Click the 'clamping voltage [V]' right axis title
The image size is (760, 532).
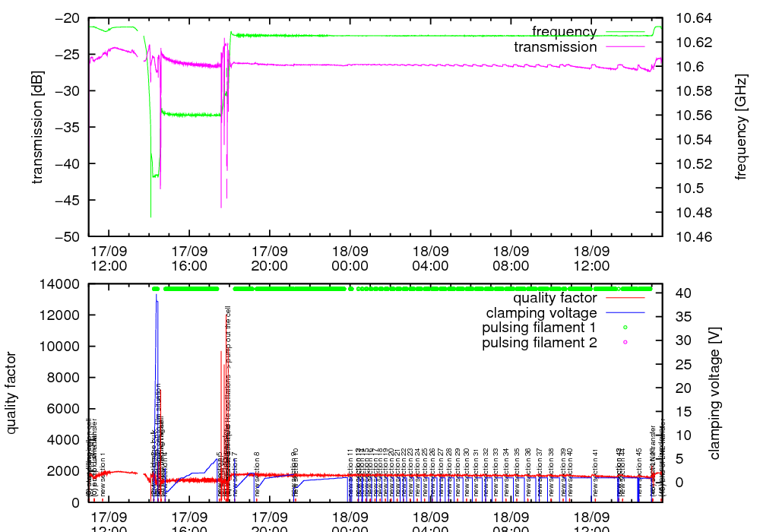(x=714, y=393)
